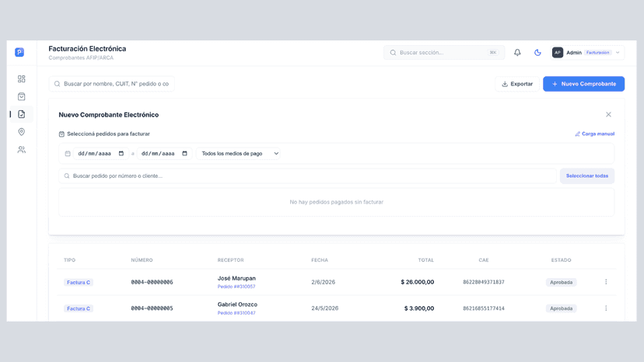
Task: Click CAE 86228049371837
Action: tap(484, 282)
